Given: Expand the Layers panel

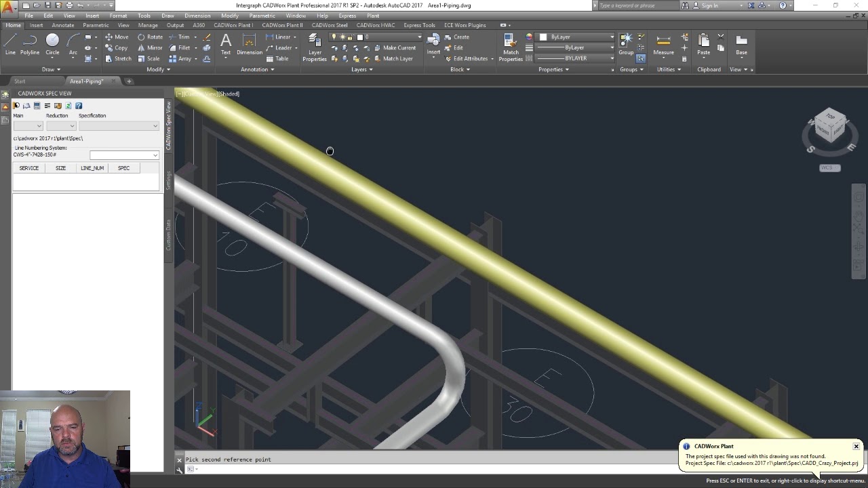Looking at the screenshot, I should (x=361, y=69).
